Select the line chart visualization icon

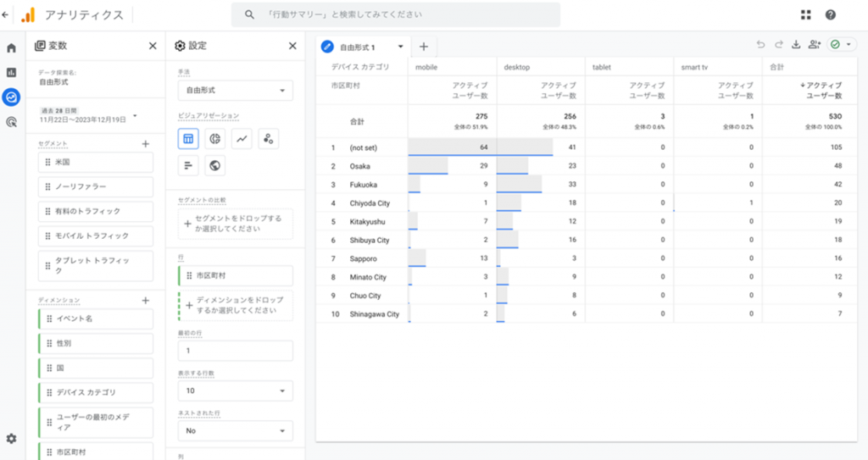[x=242, y=139]
